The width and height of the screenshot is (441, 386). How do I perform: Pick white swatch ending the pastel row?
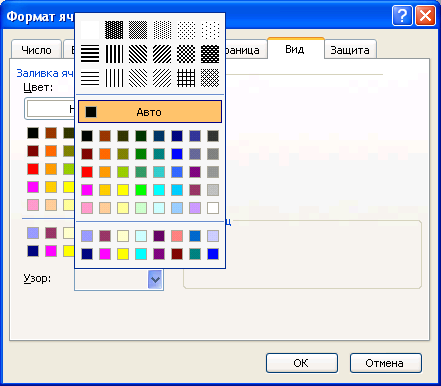213,208
